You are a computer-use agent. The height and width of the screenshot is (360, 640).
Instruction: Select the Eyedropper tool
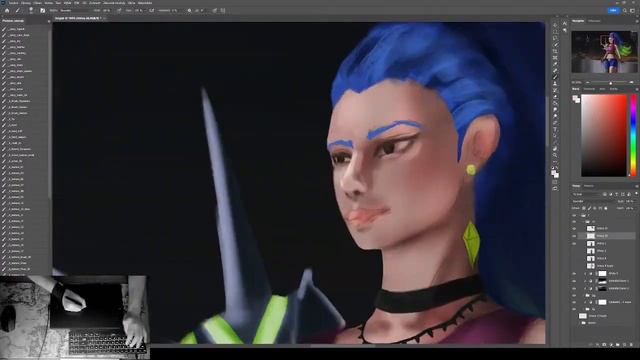click(555, 64)
